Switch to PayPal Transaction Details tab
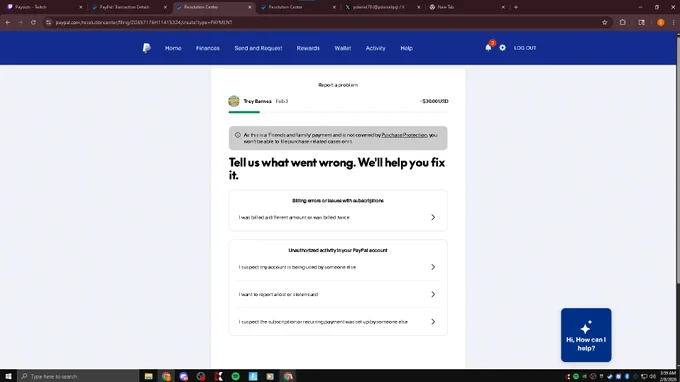680x382 pixels. (x=129, y=7)
